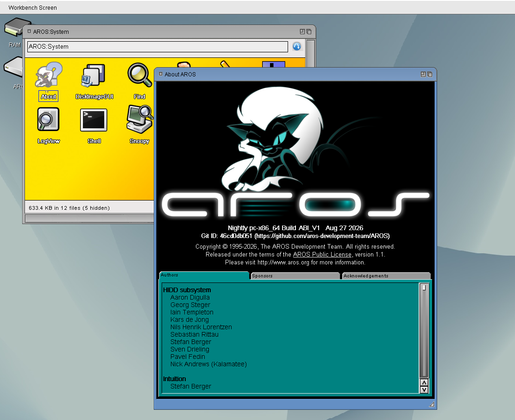Click the HIDD subsystem heading
The image size is (515, 420).
(x=187, y=290)
